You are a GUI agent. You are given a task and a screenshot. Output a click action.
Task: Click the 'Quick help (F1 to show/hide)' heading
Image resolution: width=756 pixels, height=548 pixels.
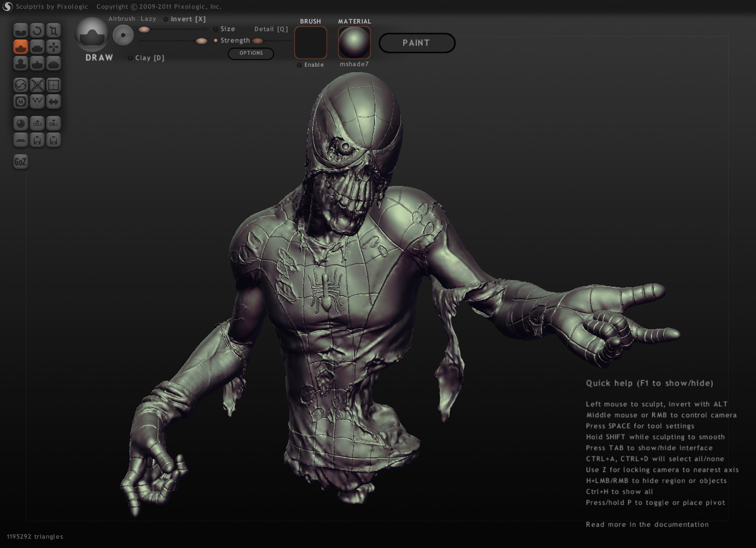click(x=649, y=383)
